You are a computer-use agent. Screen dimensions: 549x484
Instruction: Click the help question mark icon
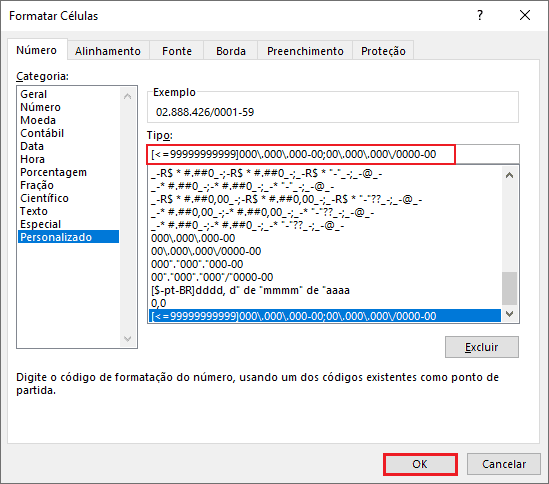(480, 15)
